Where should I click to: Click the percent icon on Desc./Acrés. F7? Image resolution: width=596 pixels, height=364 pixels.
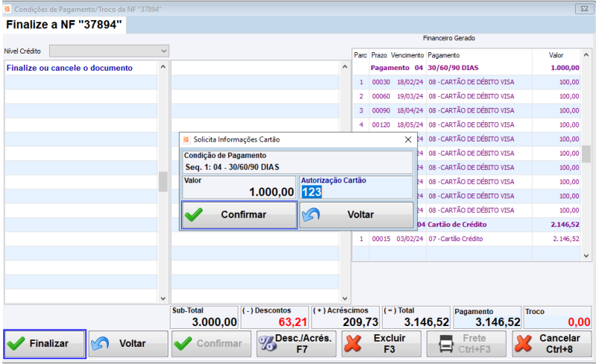pos(267,343)
